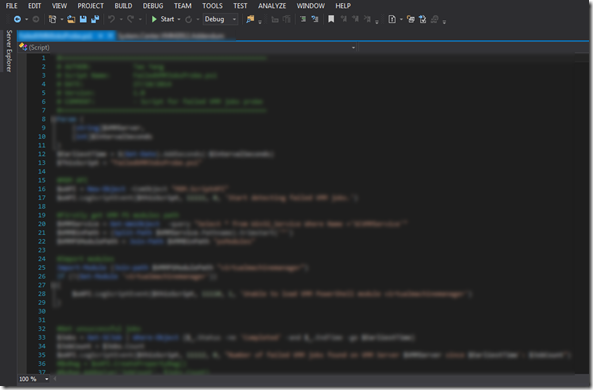Open the 100 % zoom level dropdown
This screenshot has height=390, width=593.
point(47,379)
